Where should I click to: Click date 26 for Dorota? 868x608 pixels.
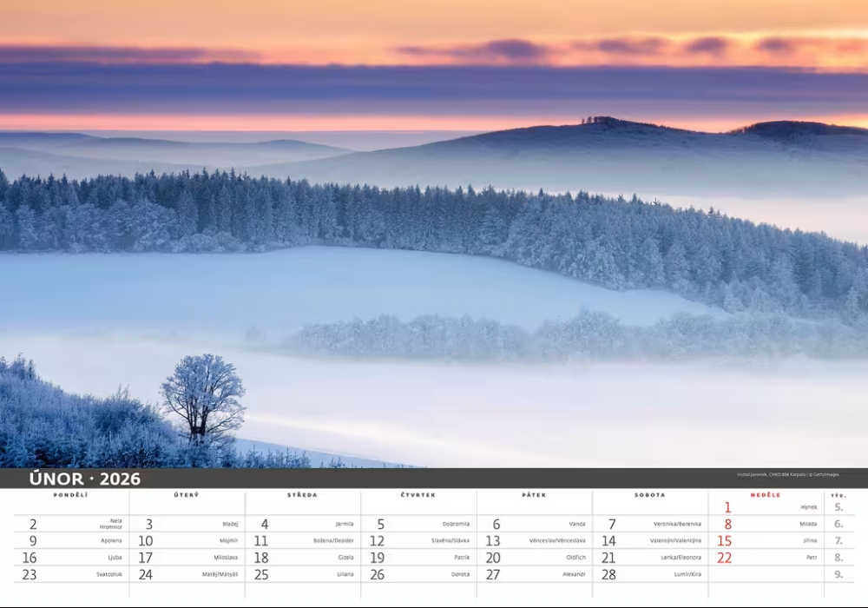[377, 574]
